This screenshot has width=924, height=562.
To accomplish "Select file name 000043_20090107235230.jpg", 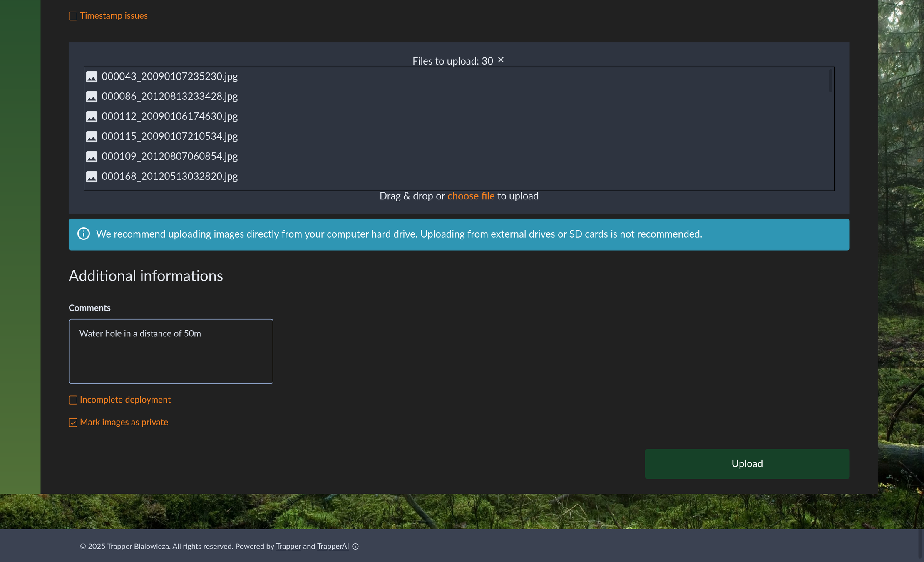I will click(170, 77).
